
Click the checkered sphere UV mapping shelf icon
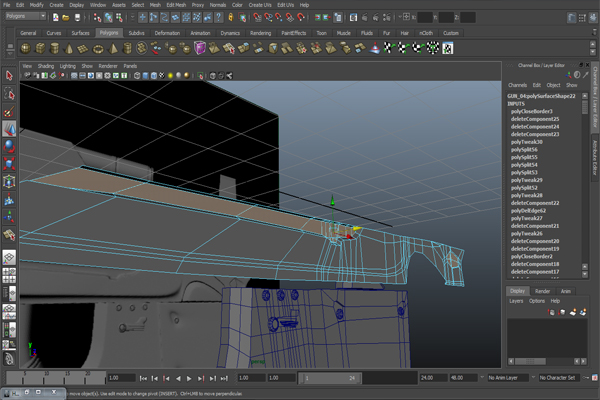(x=432, y=48)
